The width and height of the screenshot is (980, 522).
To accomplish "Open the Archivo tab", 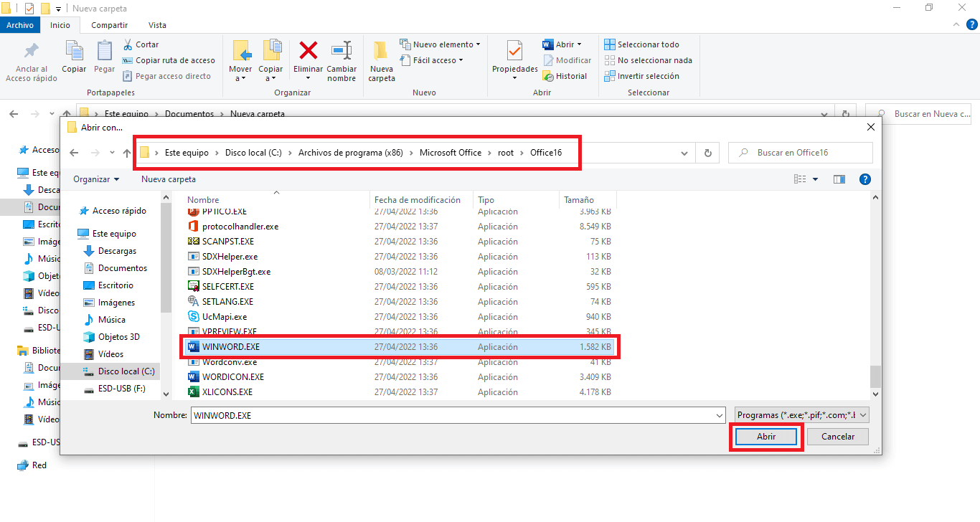I will pyautogui.click(x=20, y=25).
